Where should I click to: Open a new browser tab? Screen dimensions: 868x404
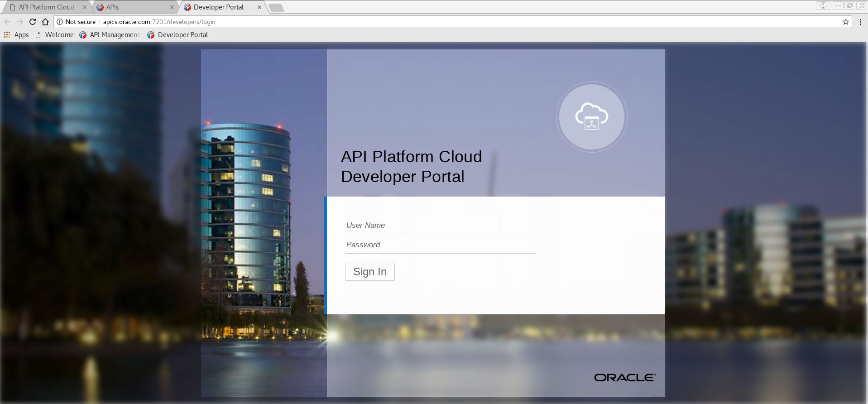pyautogui.click(x=276, y=7)
